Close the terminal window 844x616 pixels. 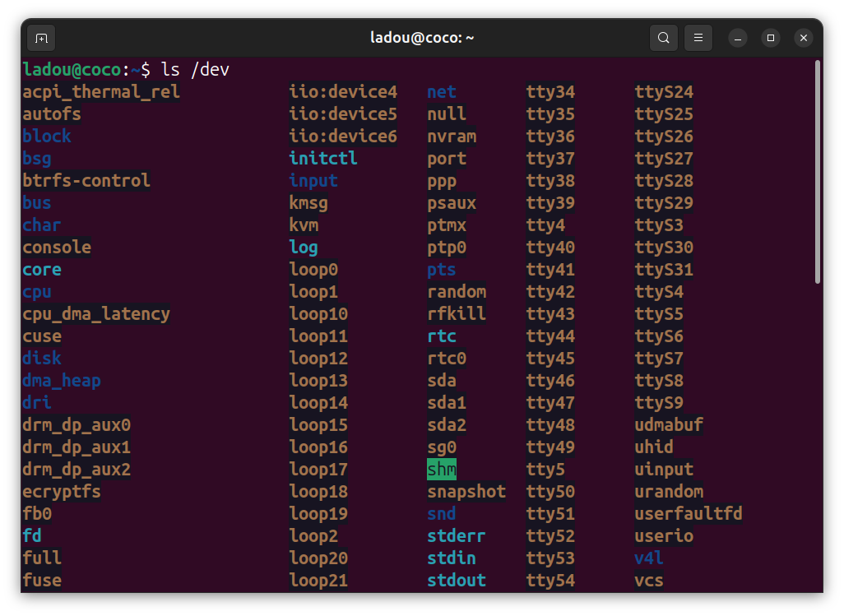click(x=804, y=38)
